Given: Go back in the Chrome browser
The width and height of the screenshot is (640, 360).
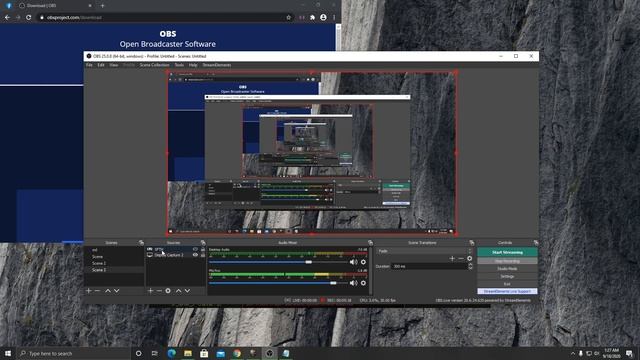Looking at the screenshot, I should coord(7,18).
